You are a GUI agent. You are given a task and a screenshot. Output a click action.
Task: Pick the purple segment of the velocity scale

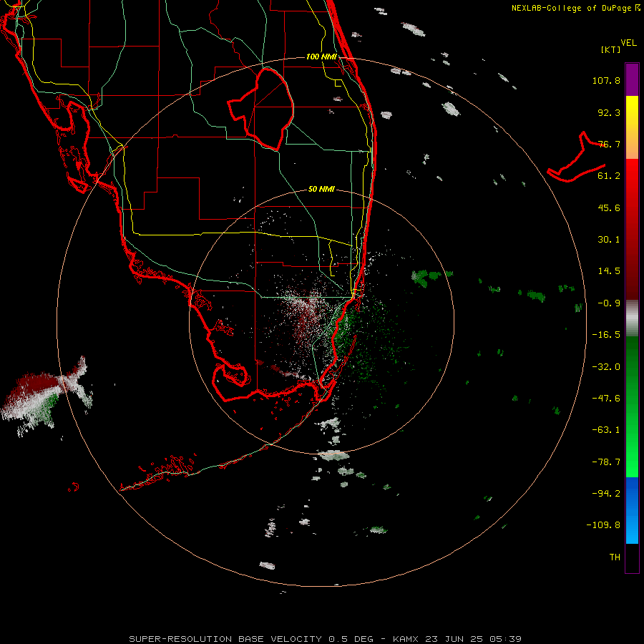632,79
